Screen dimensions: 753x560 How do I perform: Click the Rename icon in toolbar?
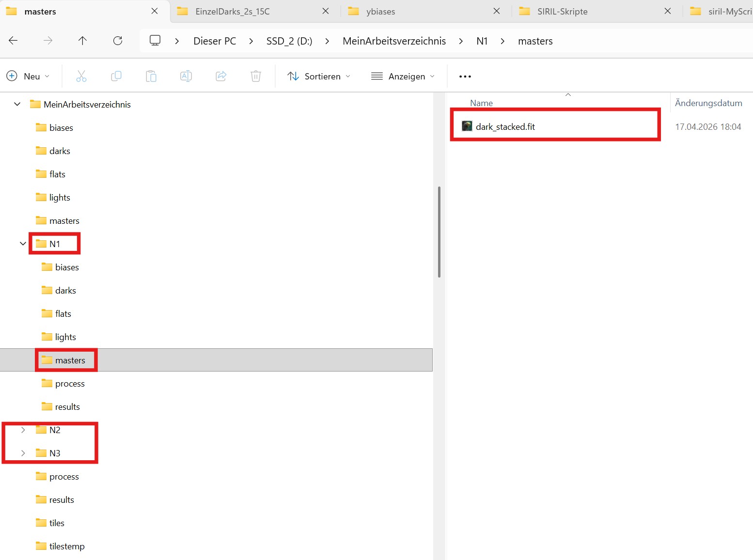coord(186,76)
